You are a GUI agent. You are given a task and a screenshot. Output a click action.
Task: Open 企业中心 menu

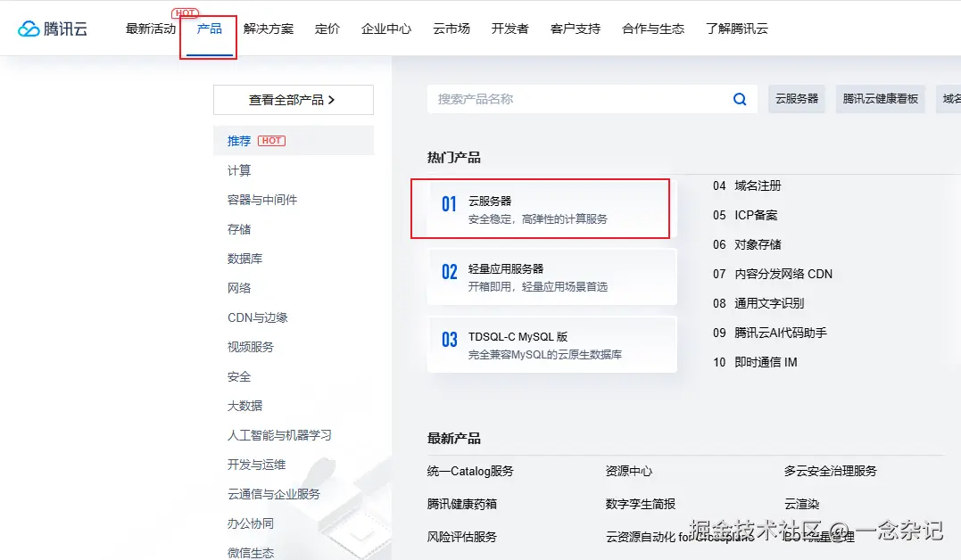click(386, 29)
